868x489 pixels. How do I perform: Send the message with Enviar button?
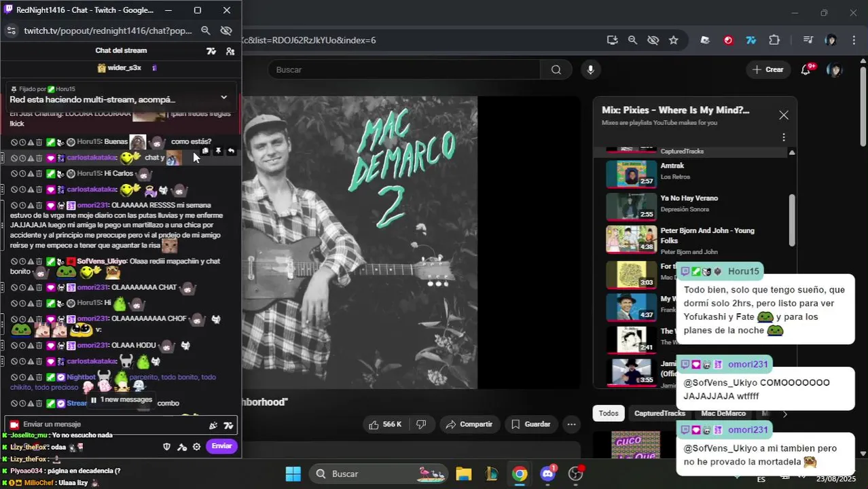click(221, 446)
